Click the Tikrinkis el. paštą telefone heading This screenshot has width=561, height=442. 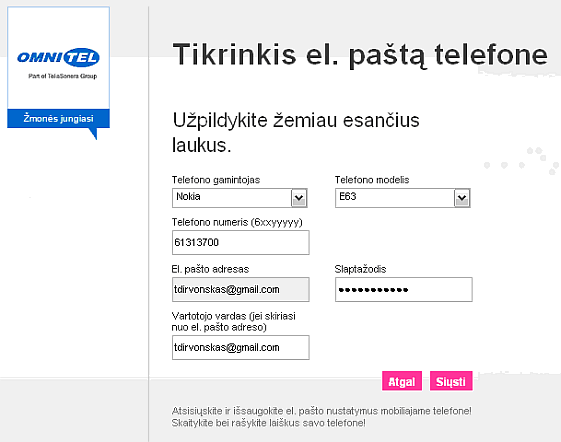click(x=360, y=54)
